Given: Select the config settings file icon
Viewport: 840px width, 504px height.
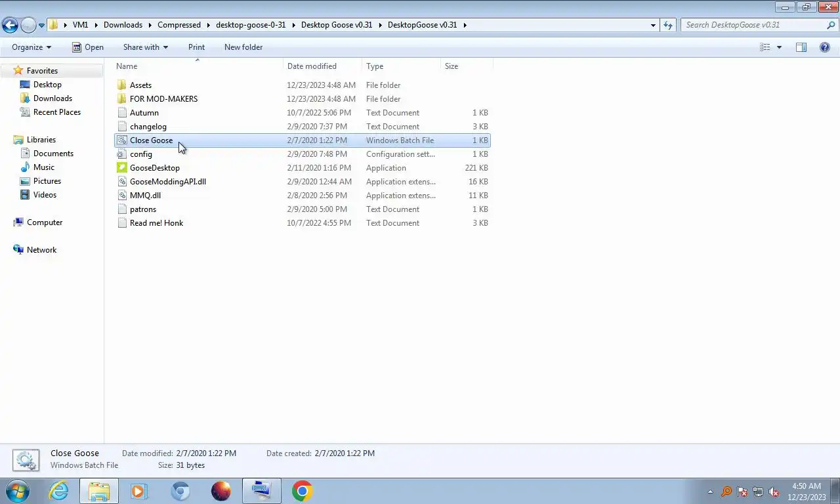Looking at the screenshot, I should tap(121, 154).
